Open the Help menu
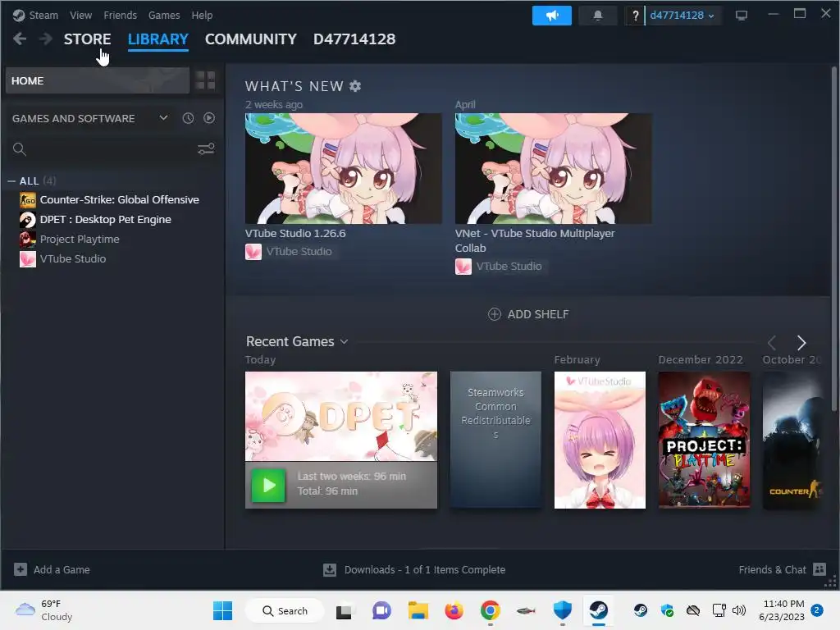 point(202,15)
